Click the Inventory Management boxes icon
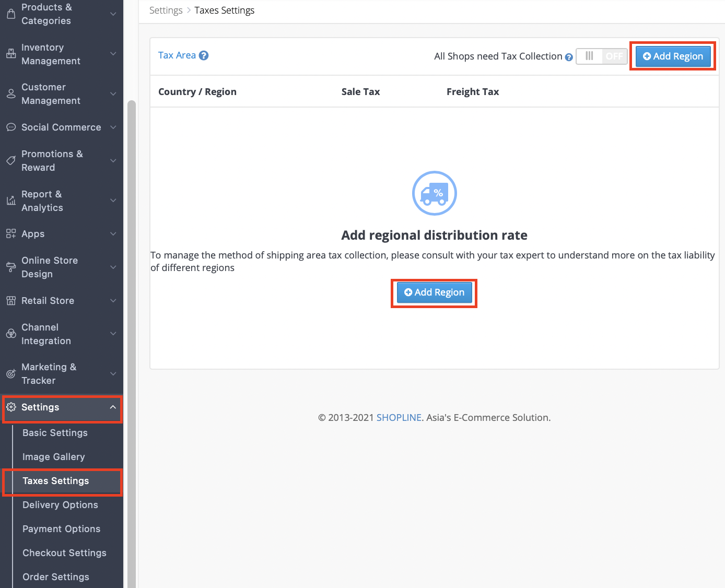This screenshot has width=725, height=588. 11,54
